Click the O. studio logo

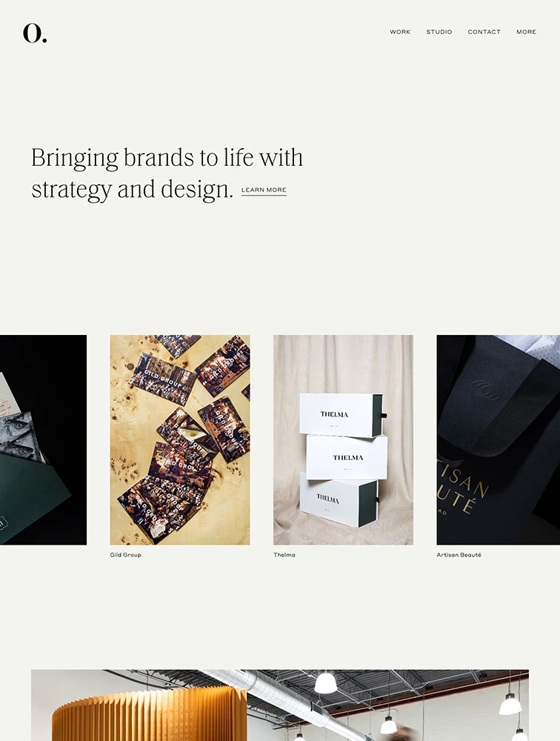click(35, 33)
